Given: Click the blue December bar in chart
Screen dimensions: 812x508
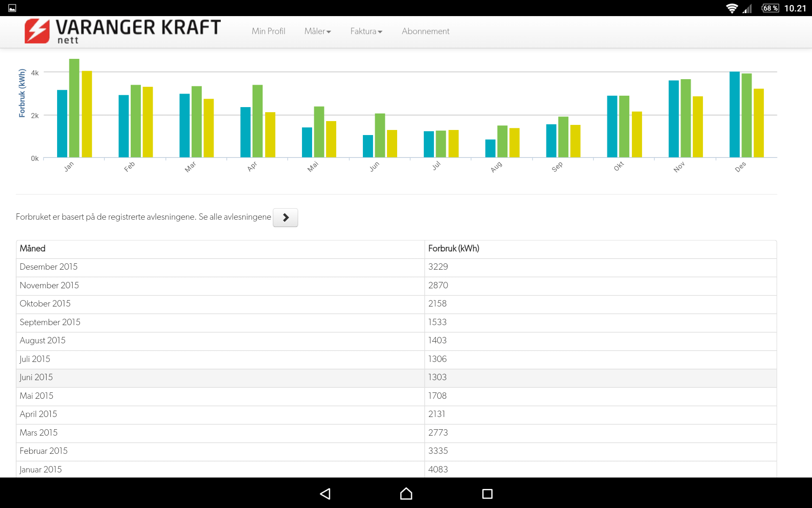Looking at the screenshot, I should click(x=734, y=114).
